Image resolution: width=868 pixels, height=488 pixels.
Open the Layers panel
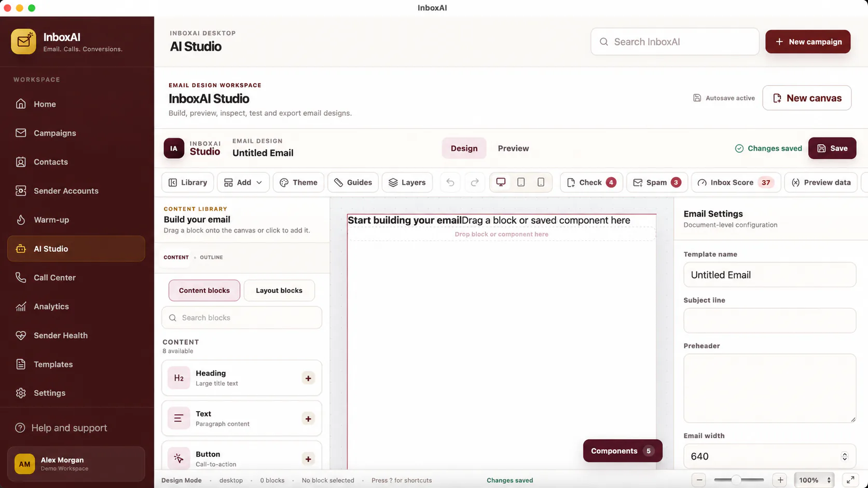click(x=407, y=182)
